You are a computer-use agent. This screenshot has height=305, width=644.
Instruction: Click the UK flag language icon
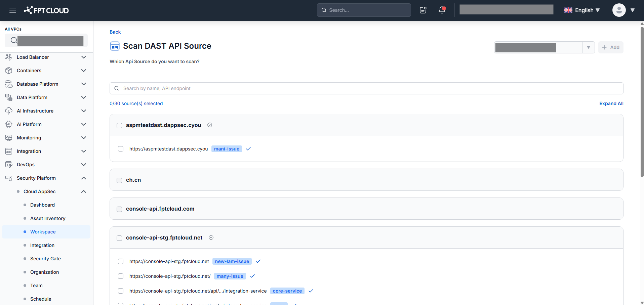(568, 10)
